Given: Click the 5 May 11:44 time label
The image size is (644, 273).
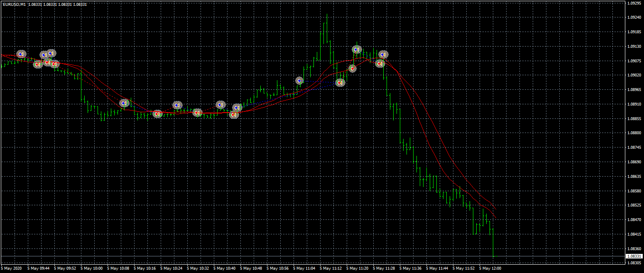Looking at the screenshot, I should 437,268.
